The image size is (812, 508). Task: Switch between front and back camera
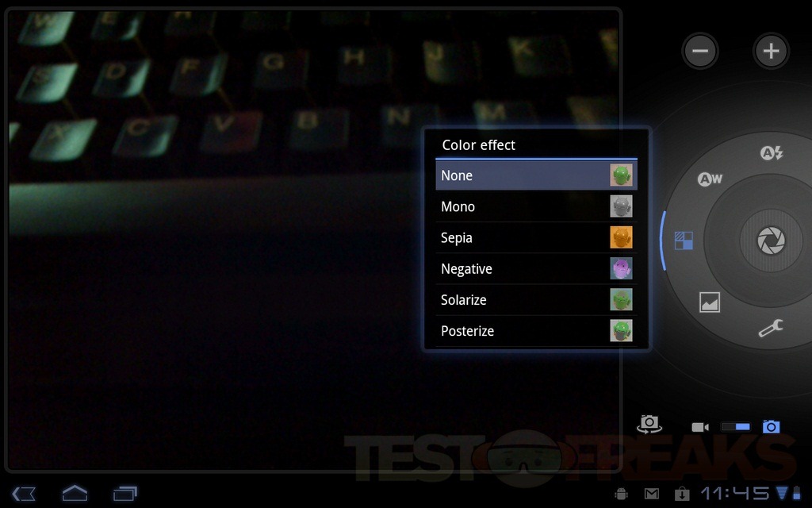point(649,425)
